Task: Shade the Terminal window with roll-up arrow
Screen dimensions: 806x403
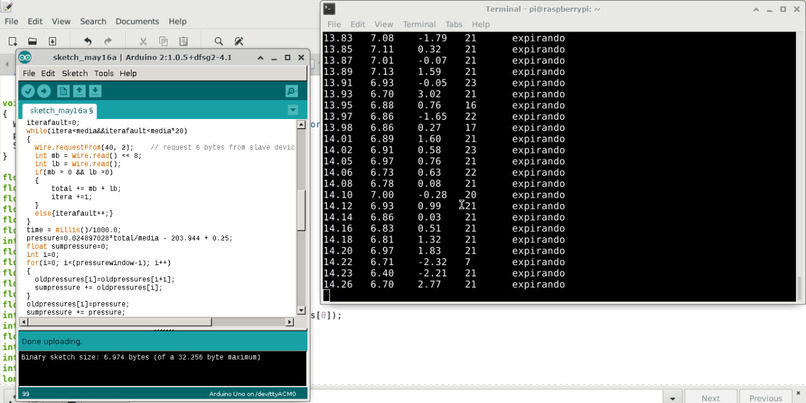Action: (758, 9)
